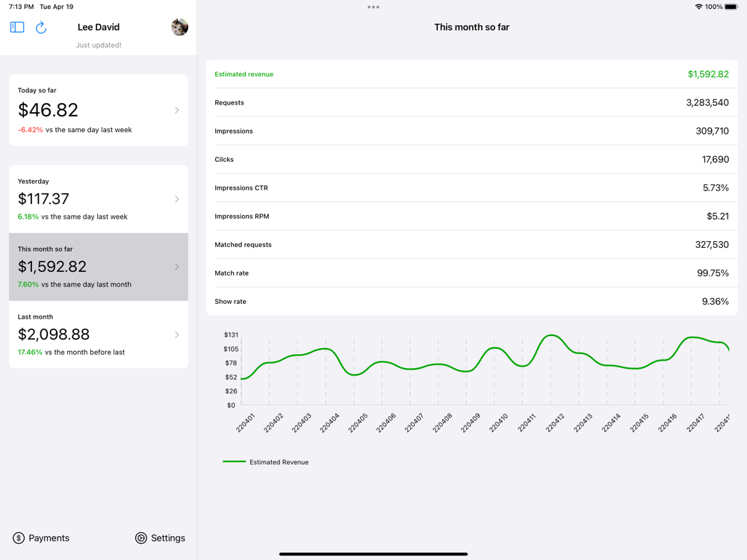Click the Cilcks row label
Viewport: 747px width, 560px height.
[224, 160]
